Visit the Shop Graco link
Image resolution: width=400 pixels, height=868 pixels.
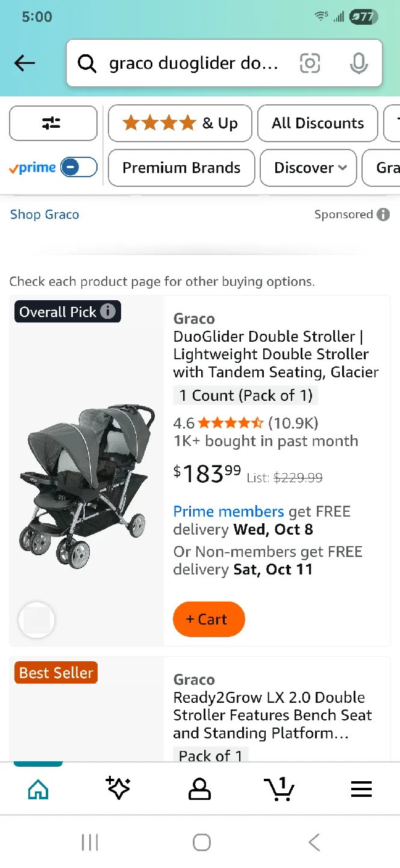[x=45, y=214]
